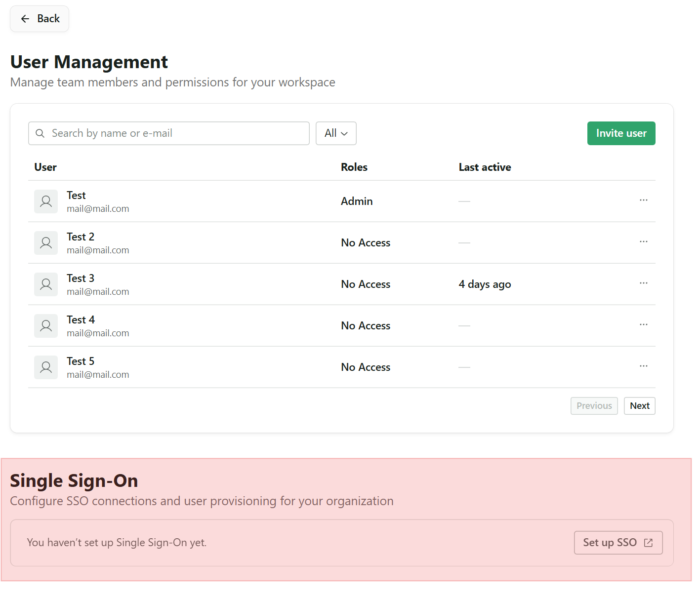
Task: Click the avatar icon for Test 3
Action: (x=46, y=284)
